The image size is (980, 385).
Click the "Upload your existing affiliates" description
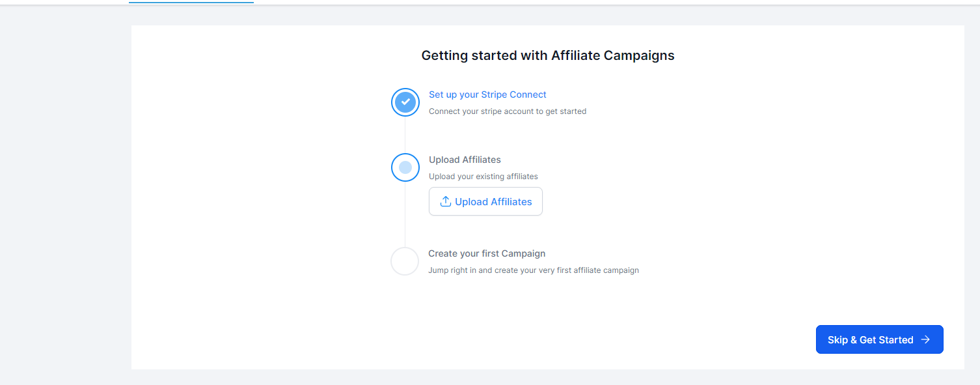tap(483, 177)
